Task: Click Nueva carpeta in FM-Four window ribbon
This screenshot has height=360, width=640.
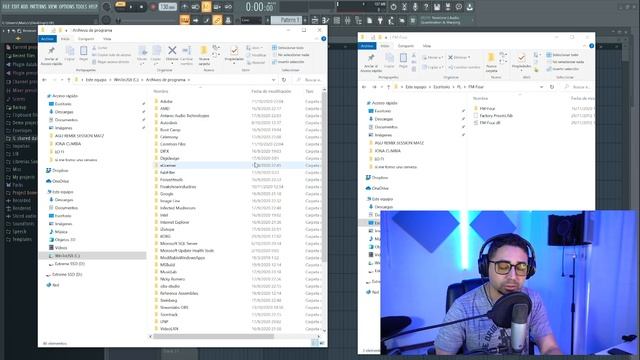Action: tap(491, 62)
